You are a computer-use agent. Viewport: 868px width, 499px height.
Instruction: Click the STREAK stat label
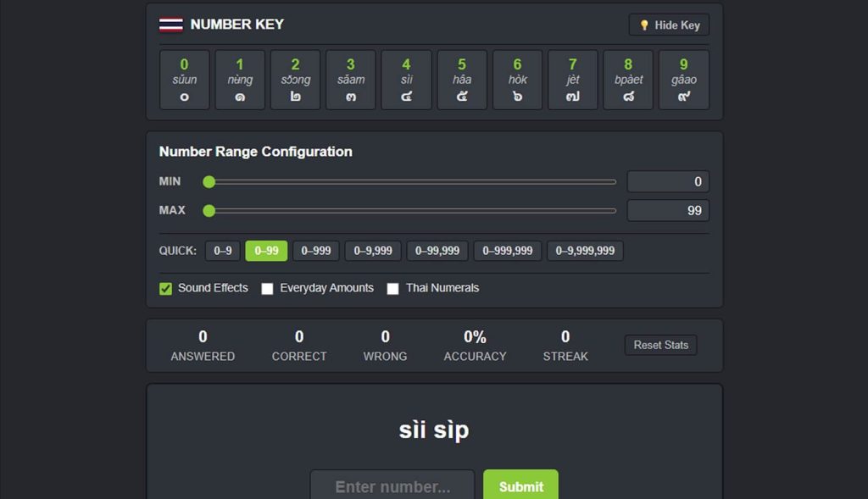[x=565, y=357]
